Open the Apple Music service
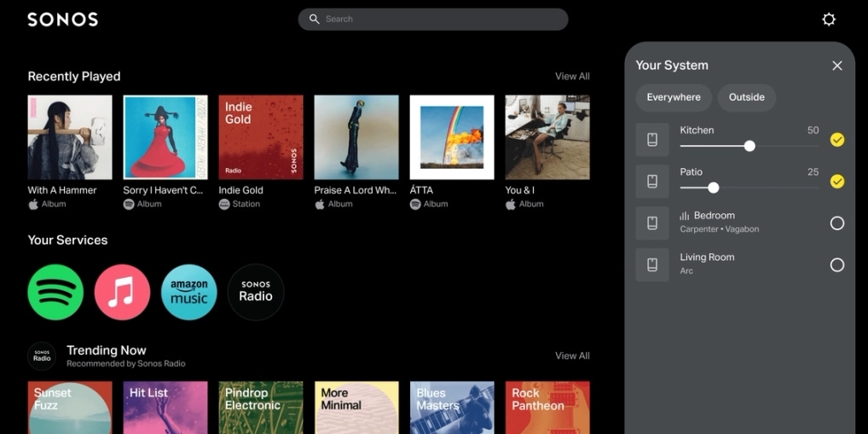Screen dimensions: 868x434 tap(122, 292)
